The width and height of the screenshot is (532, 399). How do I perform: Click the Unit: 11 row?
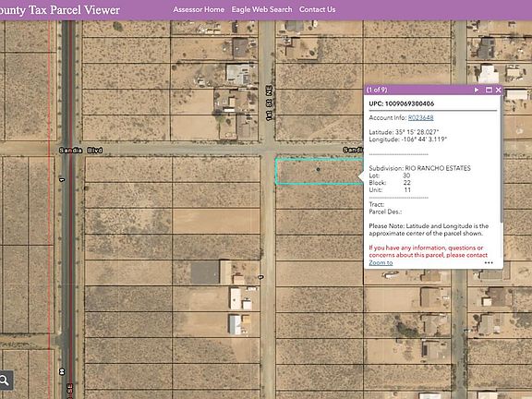point(390,190)
